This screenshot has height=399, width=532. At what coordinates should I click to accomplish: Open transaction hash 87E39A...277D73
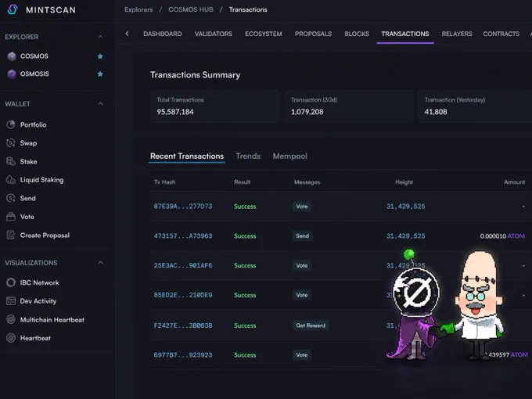(x=183, y=207)
